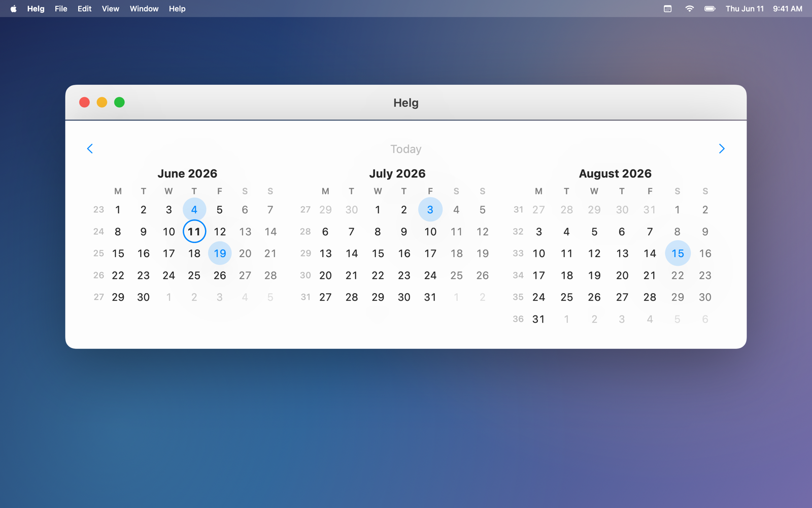The width and height of the screenshot is (812, 508).
Task: Select highlighted June 19
Action: (220, 253)
